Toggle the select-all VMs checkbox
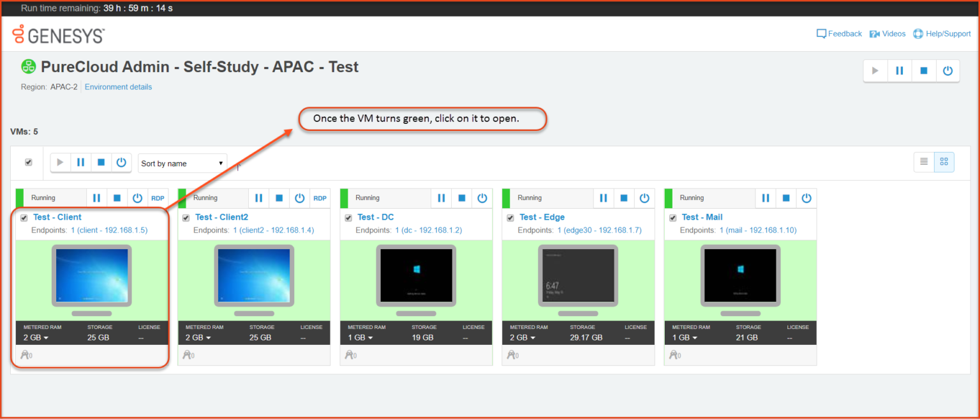The height and width of the screenshot is (419, 980). click(29, 162)
